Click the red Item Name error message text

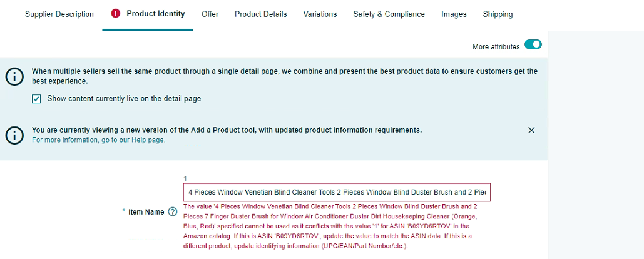(330, 226)
